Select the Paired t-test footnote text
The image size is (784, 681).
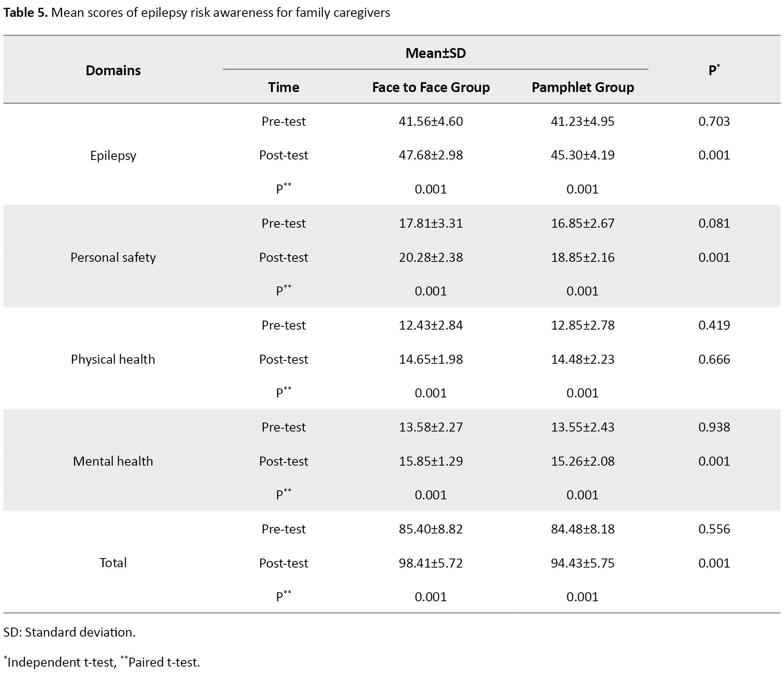(x=164, y=662)
